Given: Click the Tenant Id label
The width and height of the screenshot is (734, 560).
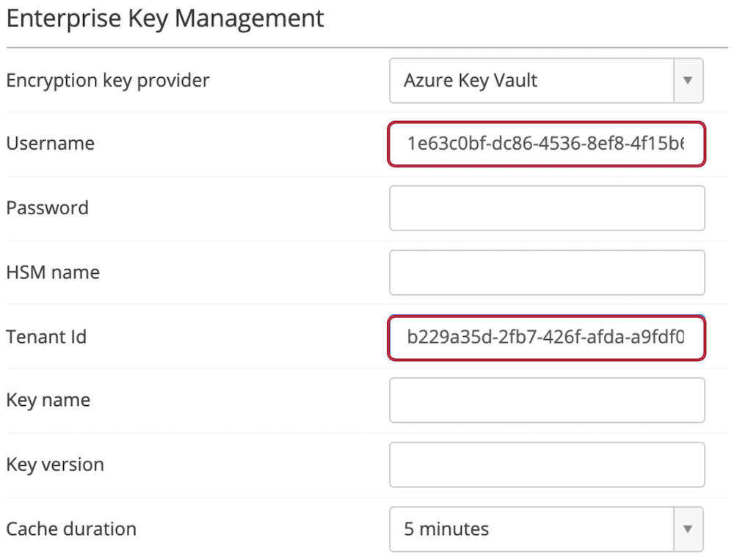Looking at the screenshot, I should [x=46, y=337].
